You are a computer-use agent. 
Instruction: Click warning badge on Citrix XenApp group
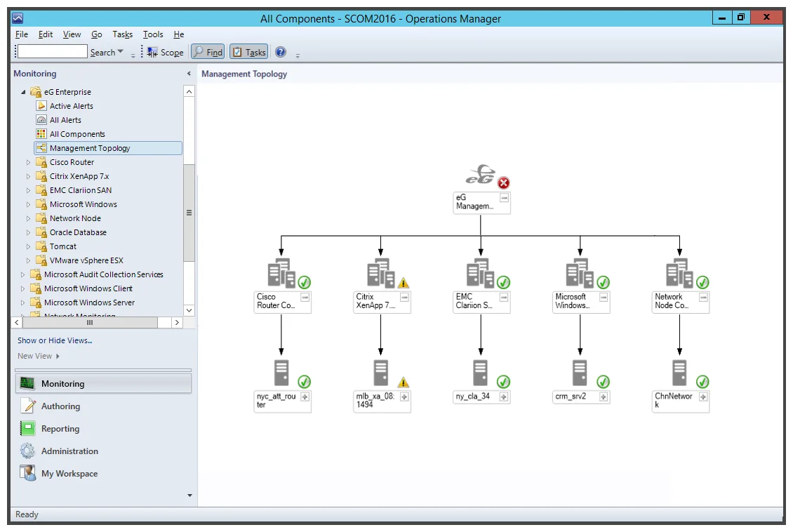403,283
